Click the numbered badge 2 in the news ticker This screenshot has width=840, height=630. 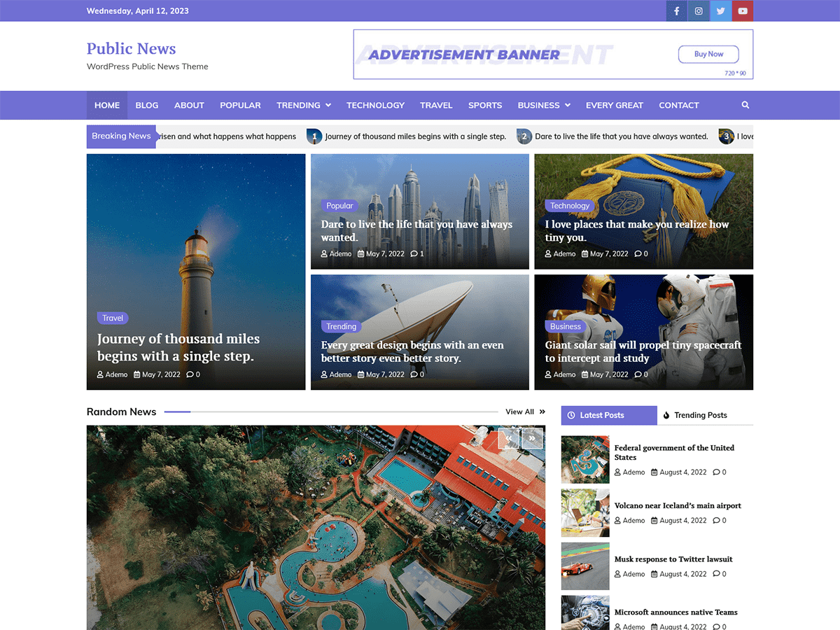[524, 136]
